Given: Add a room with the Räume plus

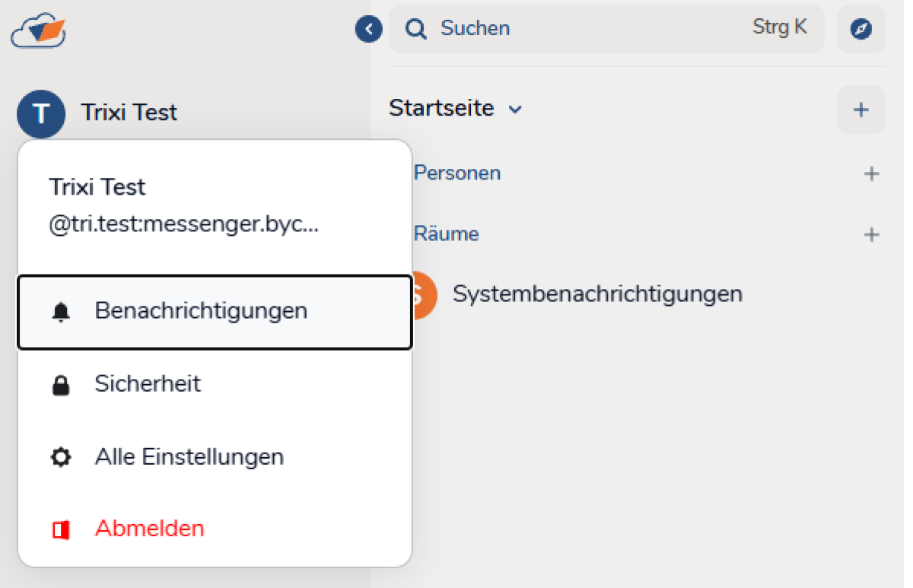Looking at the screenshot, I should [871, 234].
